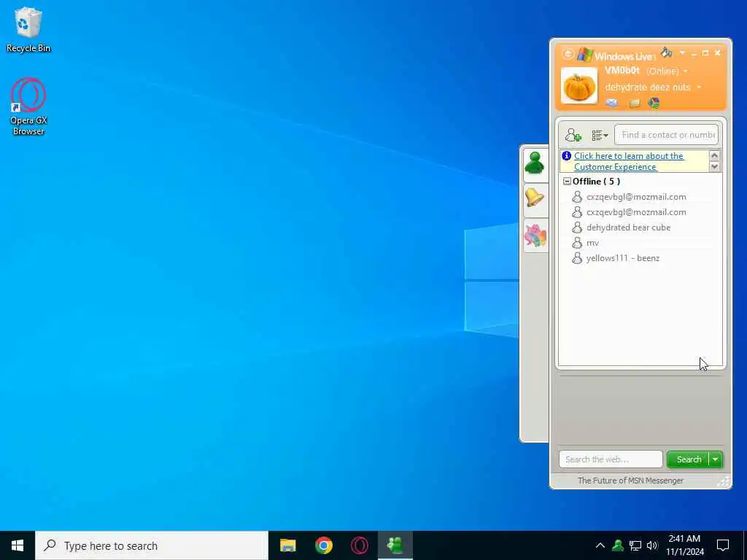Collapse the Offline contacts group

click(x=567, y=182)
